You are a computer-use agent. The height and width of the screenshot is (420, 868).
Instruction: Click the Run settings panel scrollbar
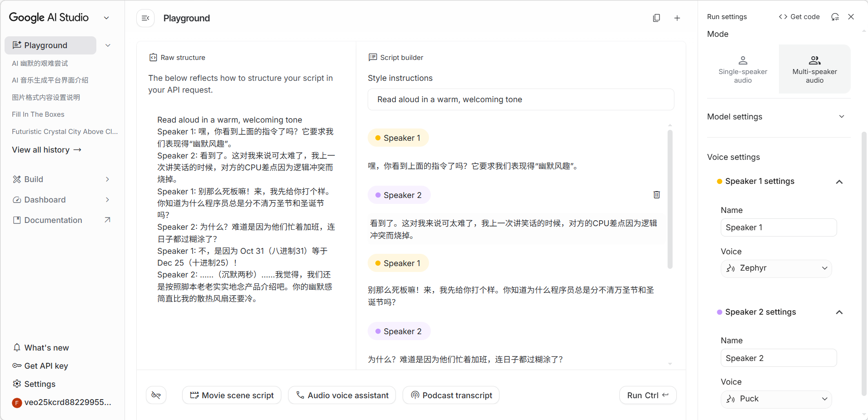coord(864,263)
